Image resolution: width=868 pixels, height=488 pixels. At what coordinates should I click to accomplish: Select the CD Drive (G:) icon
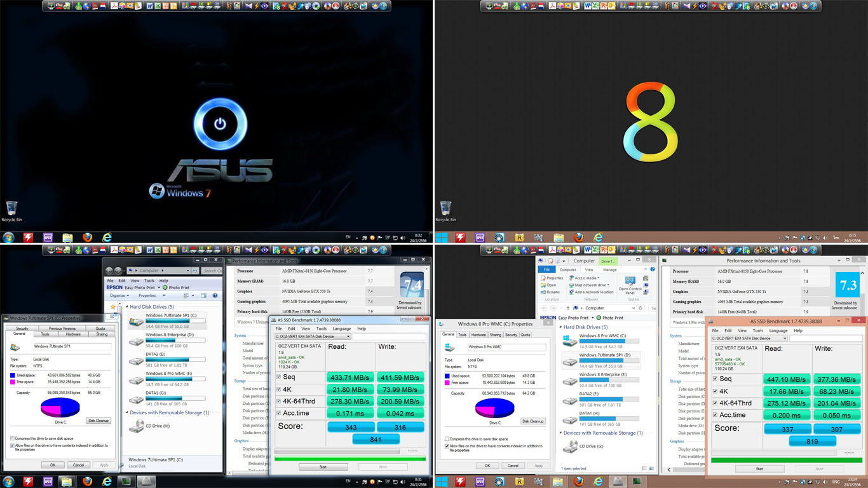pos(570,447)
